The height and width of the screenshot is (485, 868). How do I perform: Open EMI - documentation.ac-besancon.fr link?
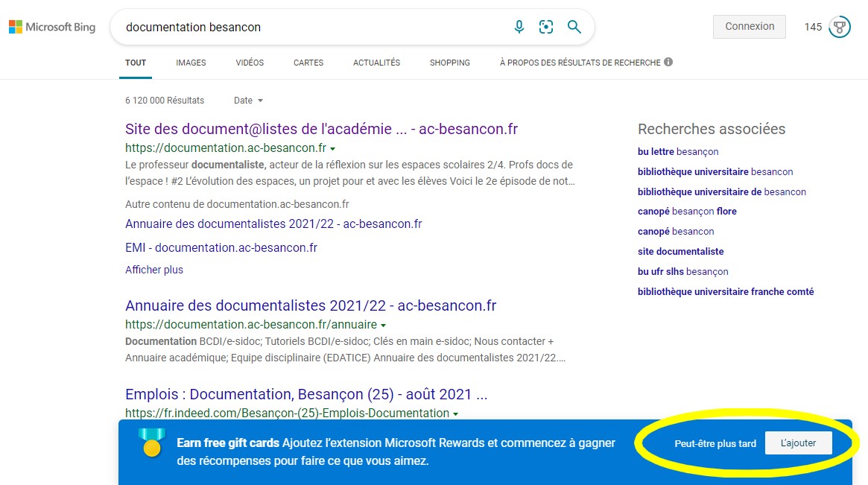221,247
